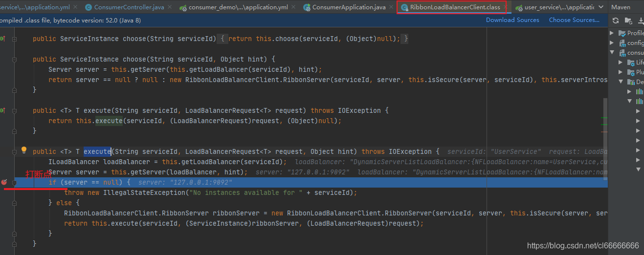Click the Plugins folder icon in Maven
The width and height of the screenshot is (644, 255).
coord(631,72)
